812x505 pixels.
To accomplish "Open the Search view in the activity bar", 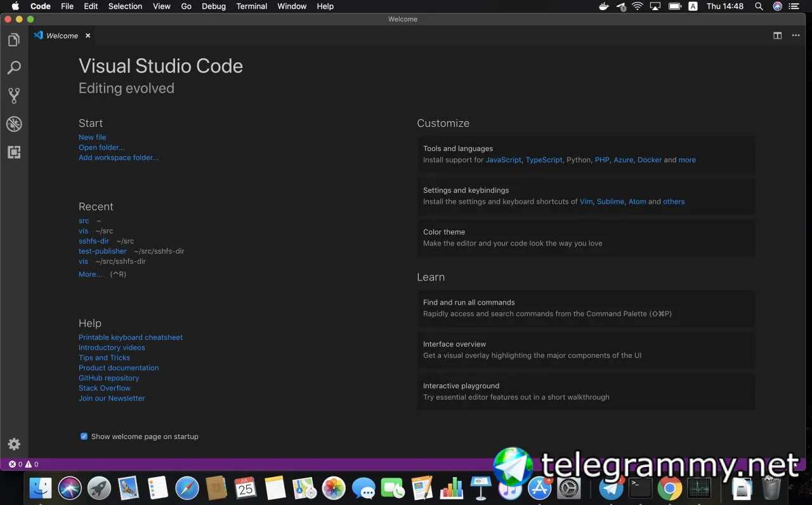I will pos(14,68).
